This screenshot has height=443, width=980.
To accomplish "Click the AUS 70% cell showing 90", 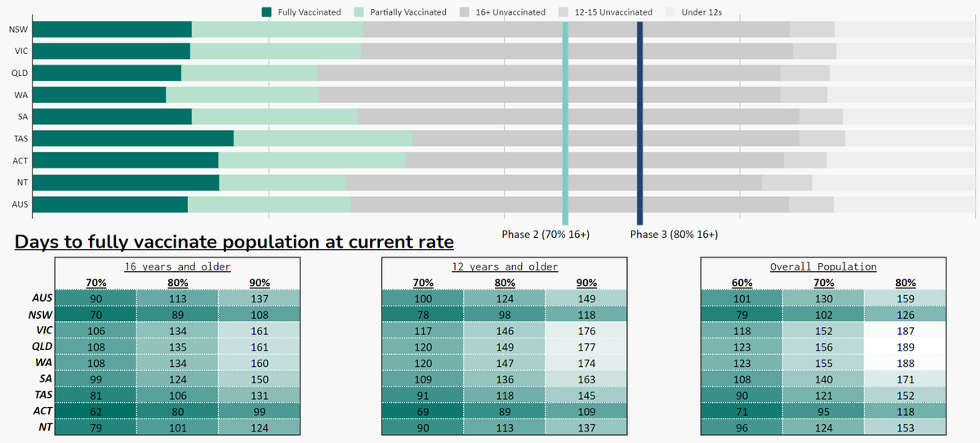I will tap(96, 298).
